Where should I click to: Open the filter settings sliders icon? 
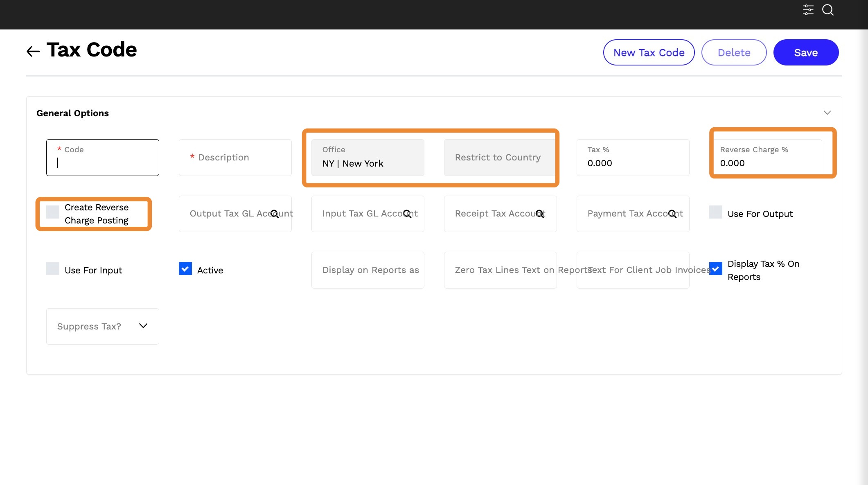[808, 10]
